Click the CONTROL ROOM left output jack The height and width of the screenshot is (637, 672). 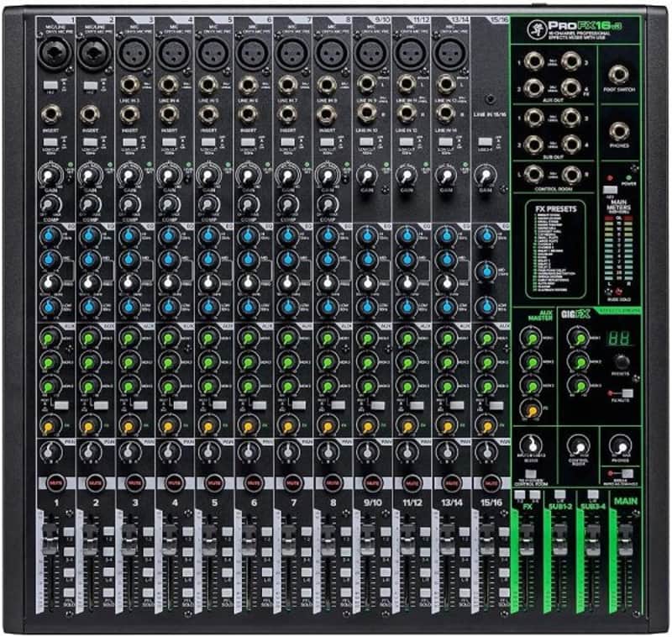[x=534, y=174]
